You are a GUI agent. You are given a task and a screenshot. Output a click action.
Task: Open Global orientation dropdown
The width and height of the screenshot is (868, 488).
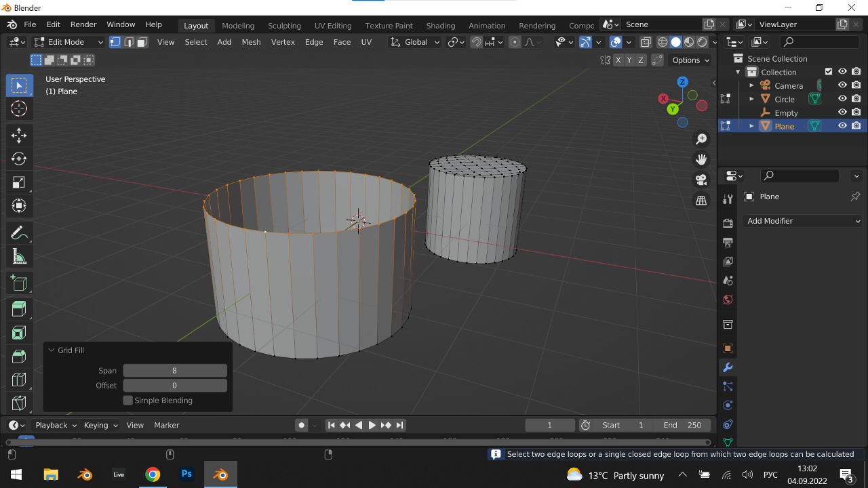(x=415, y=42)
